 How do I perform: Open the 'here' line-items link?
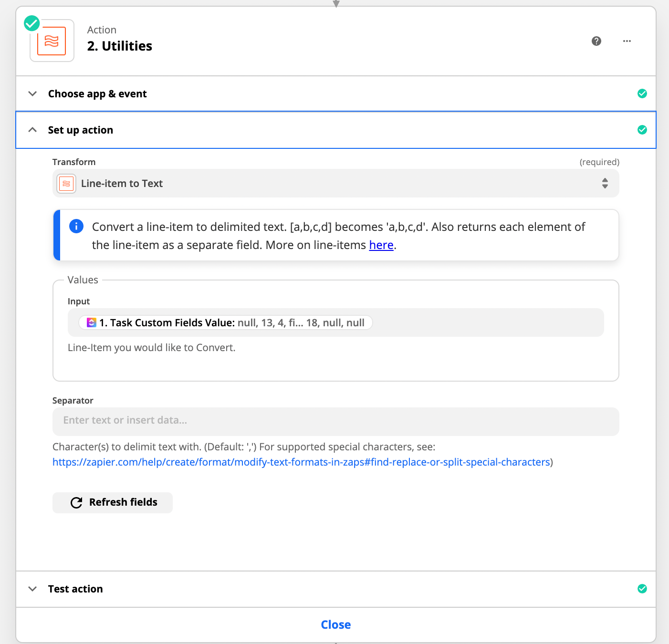381,245
